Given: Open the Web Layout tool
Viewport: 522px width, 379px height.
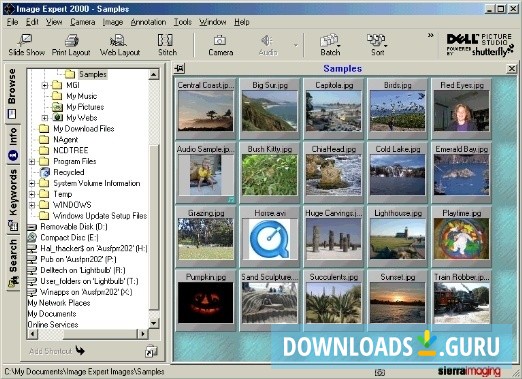Looking at the screenshot, I should [120, 45].
